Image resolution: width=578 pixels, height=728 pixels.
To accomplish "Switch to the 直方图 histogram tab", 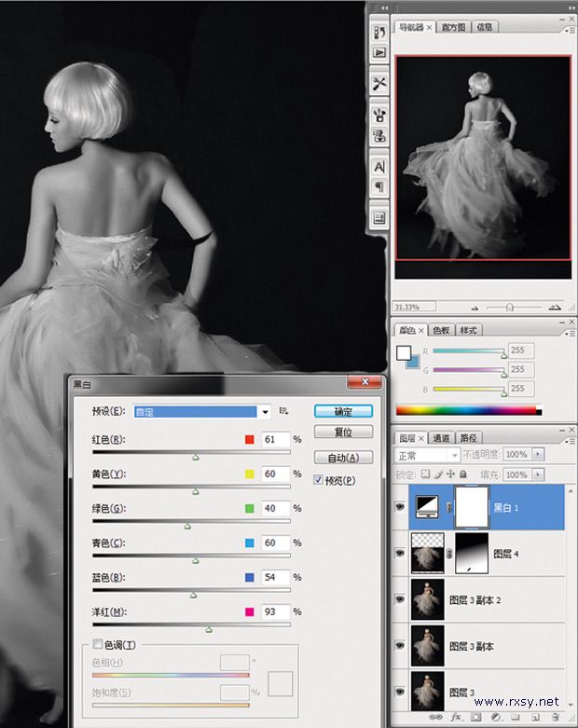I will [x=453, y=27].
